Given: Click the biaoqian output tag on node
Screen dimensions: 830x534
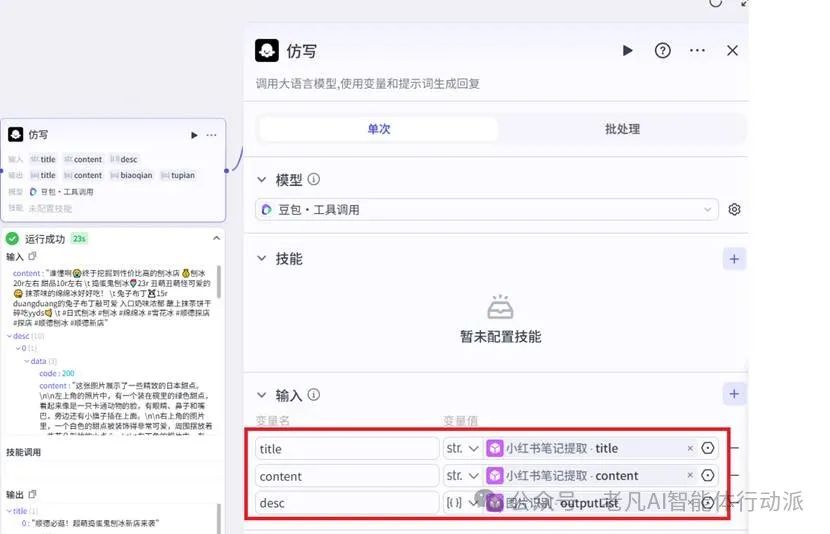Looking at the screenshot, I should point(131,175).
